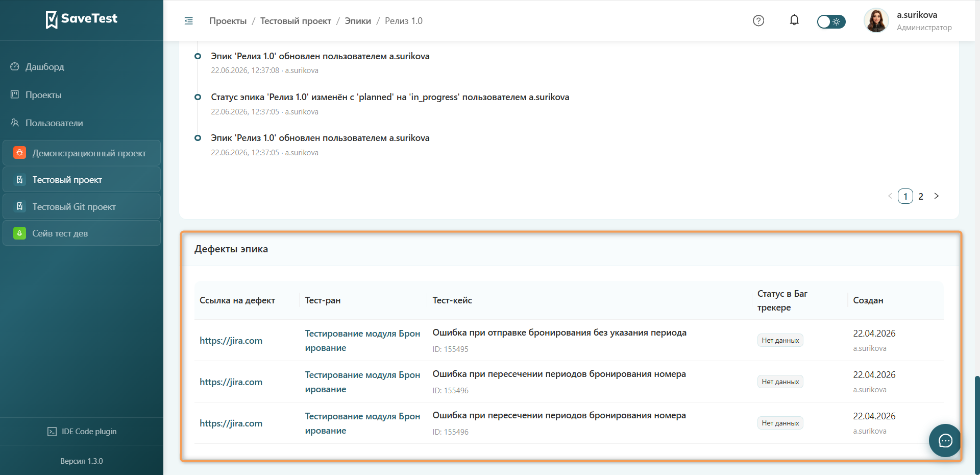Click timestamp 22.06.2026, 12:37:08
Viewport: 980px width, 475px height.
tap(245, 70)
